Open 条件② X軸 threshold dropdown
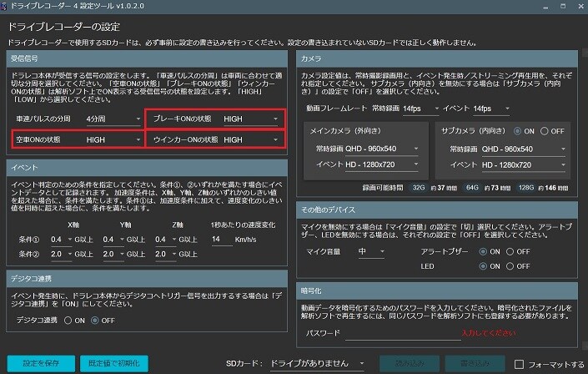This screenshot has width=588, height=374. click(x=61, y=254)
